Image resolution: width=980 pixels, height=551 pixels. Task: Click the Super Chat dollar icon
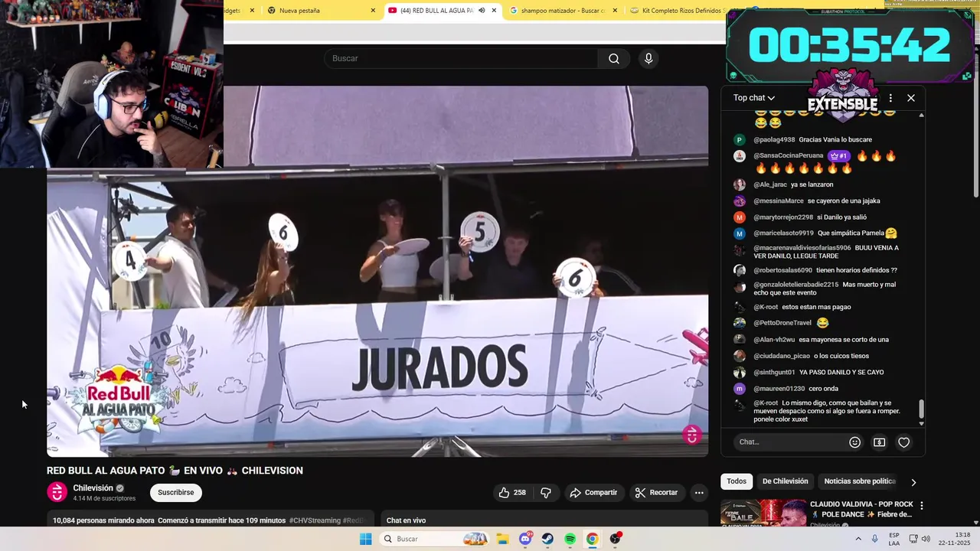[880, 442]
